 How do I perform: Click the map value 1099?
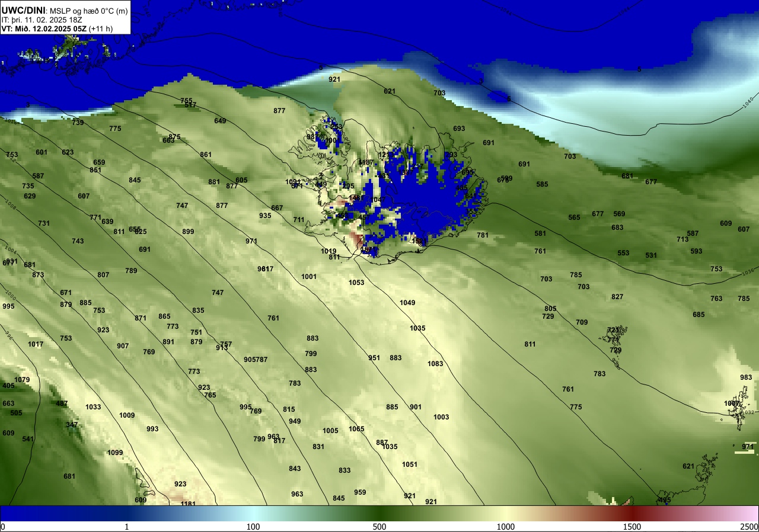tap(115, 453)
